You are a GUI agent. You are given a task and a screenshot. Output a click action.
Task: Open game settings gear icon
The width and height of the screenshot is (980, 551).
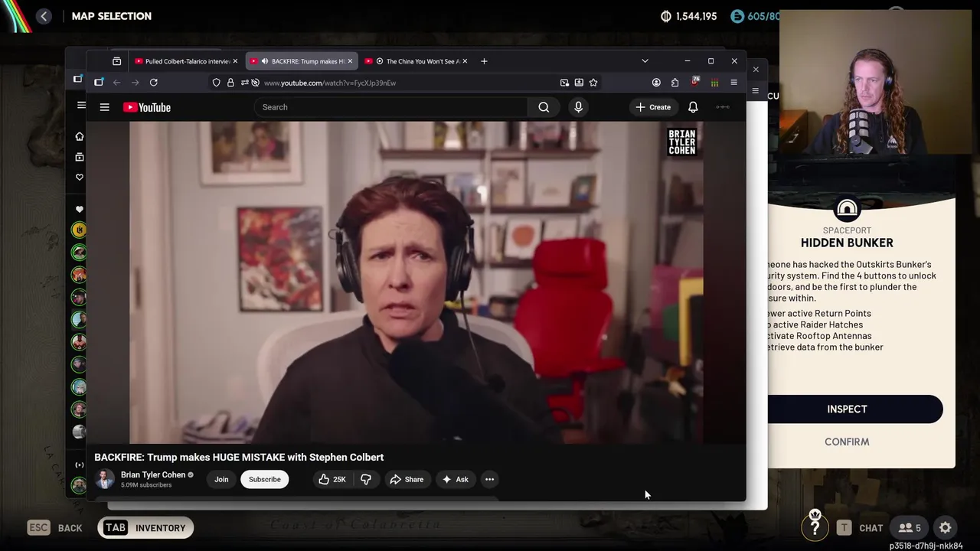tap(946, 527)
